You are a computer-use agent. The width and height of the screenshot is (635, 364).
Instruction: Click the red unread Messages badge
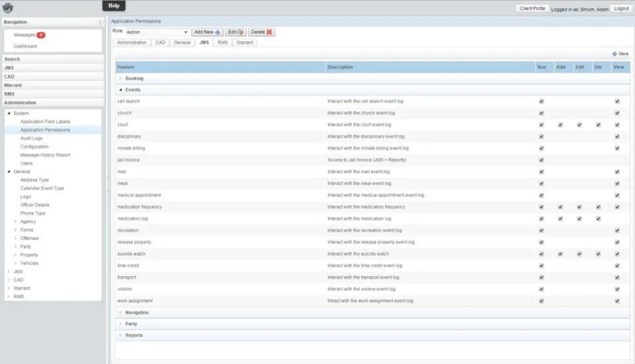pyautogui.click(x=41, y=35)
